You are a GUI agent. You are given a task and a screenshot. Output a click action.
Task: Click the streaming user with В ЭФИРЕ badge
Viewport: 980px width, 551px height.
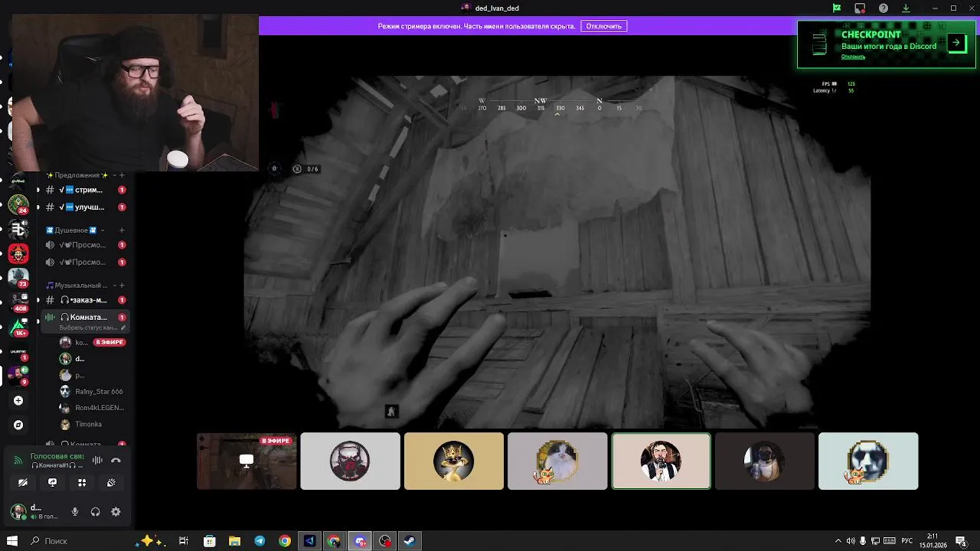(x=92, y=342)
